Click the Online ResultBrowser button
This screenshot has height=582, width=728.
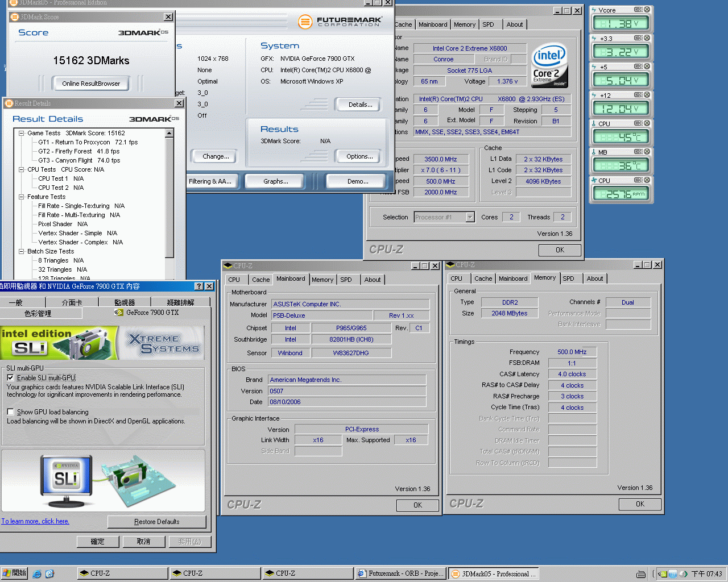click(x=91, y=84)
